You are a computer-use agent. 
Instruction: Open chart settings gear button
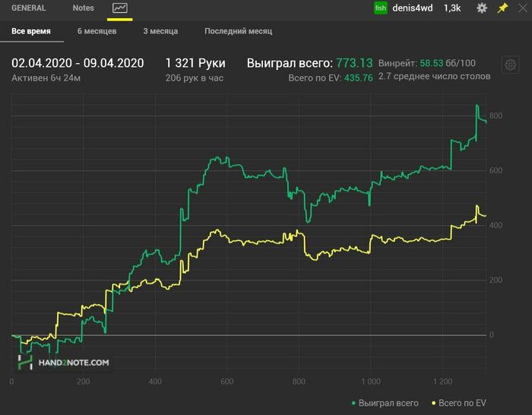tap(510, 65)
